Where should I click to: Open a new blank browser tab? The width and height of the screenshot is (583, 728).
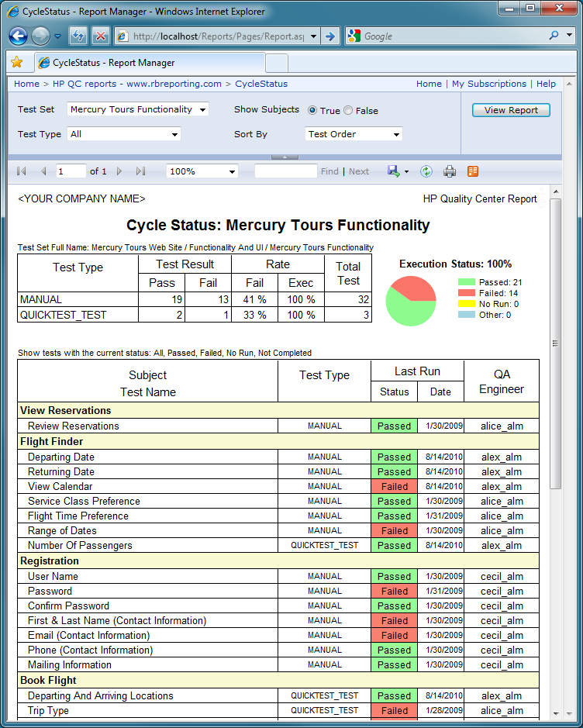tap(277, 63)
